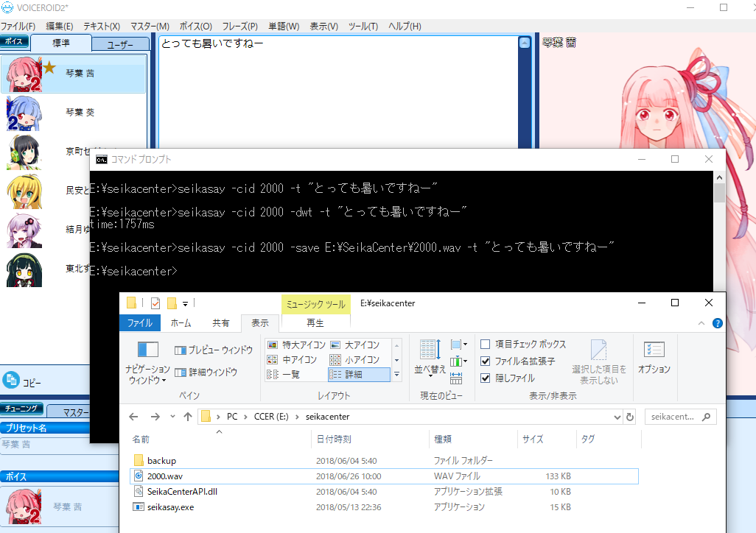Uncheck file name extensions (ファイル名拡張子) checkbox

pos(486,361)
